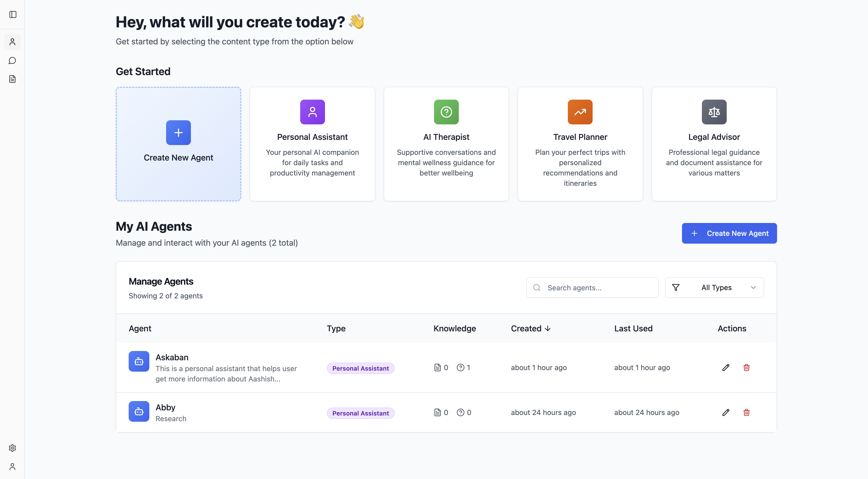
Task: Click the Abby document count icon
Action: 437,412
